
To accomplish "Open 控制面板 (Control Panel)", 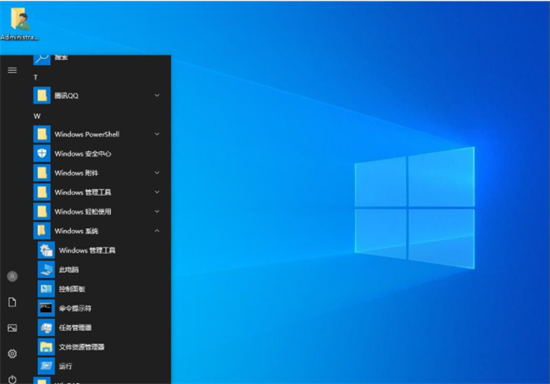I will [99, 289].
